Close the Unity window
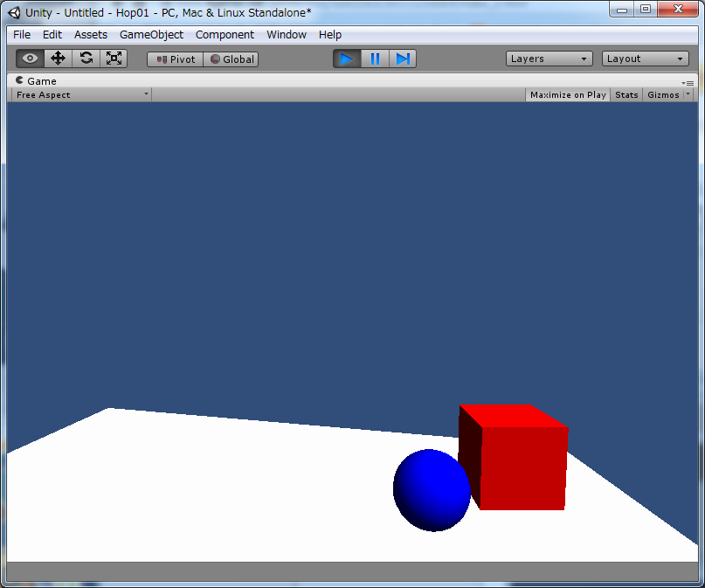Image resolution: width=705 pixels, height=588 pixels. coord(678,9)
